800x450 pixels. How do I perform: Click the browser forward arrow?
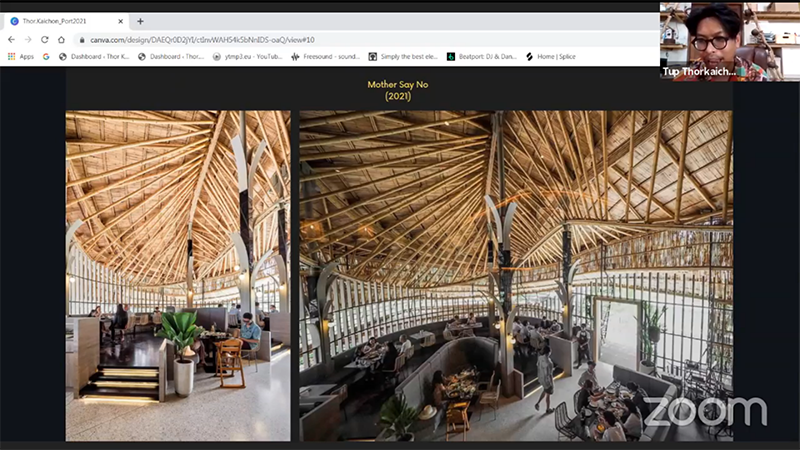coord(28,40)
